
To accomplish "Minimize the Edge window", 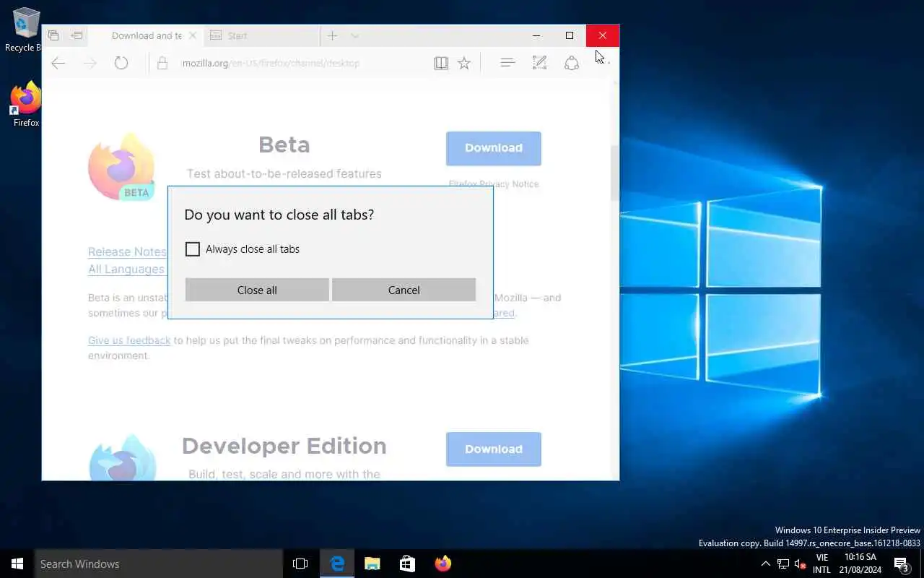I will pyautogui.click(x=536, y=35).
